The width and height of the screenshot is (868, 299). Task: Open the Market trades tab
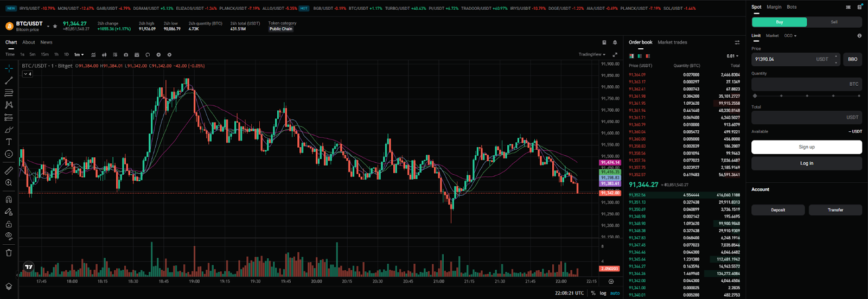[x=672, y=42]
